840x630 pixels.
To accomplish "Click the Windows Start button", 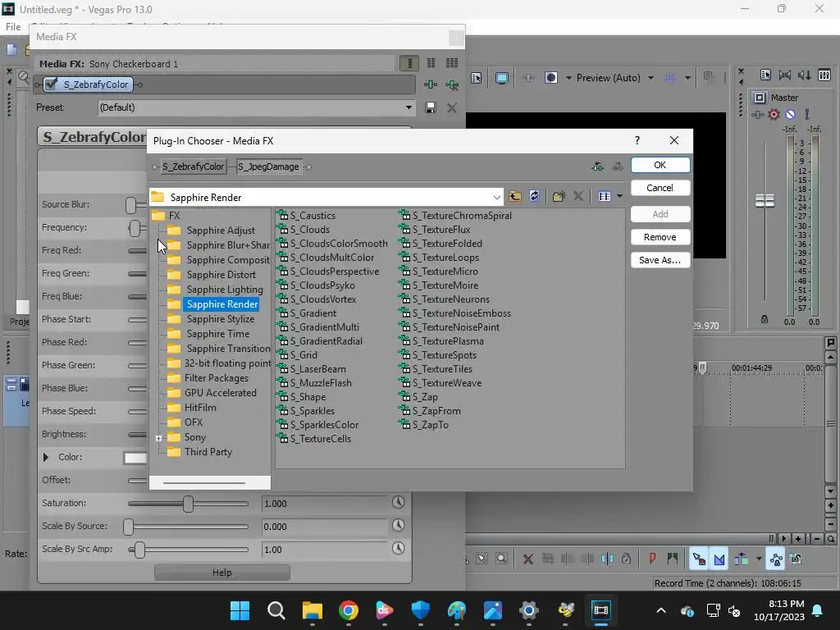I will pyautogui.click(x=240, y=610).
